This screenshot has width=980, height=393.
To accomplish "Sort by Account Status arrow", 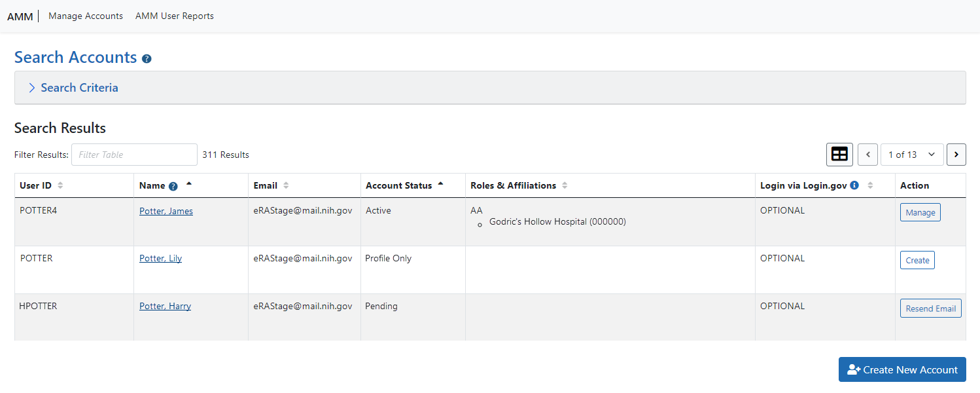I will pyautogui.click(x=440, y=184).
